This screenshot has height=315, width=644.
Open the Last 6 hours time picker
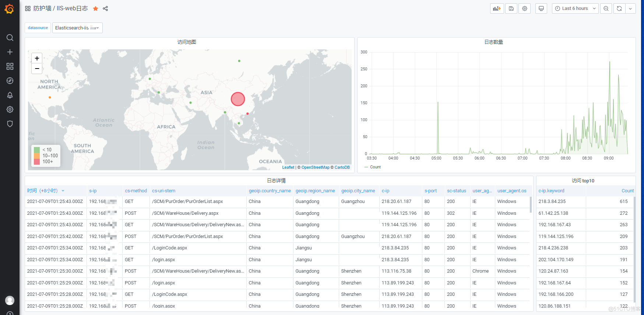pyautogui.click(x=575, y=8)
